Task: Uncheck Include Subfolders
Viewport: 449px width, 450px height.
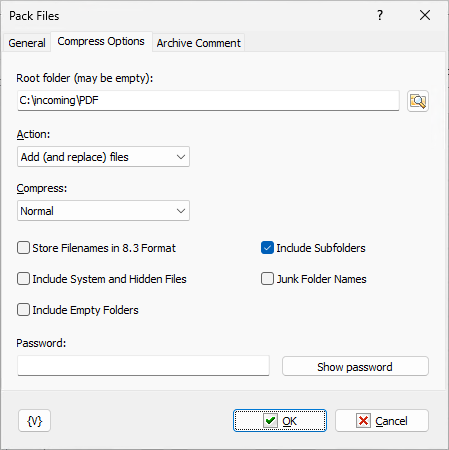Action: pos(267,248)
